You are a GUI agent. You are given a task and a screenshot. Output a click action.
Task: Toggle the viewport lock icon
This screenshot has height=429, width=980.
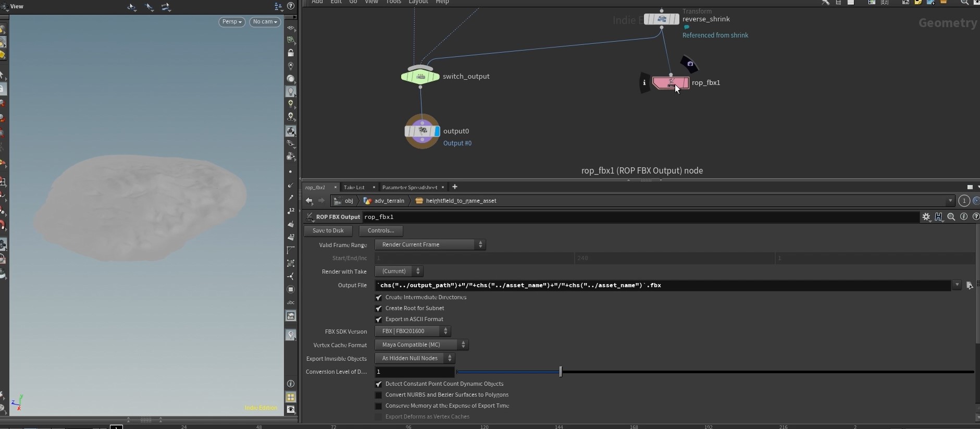click(291, 53)
